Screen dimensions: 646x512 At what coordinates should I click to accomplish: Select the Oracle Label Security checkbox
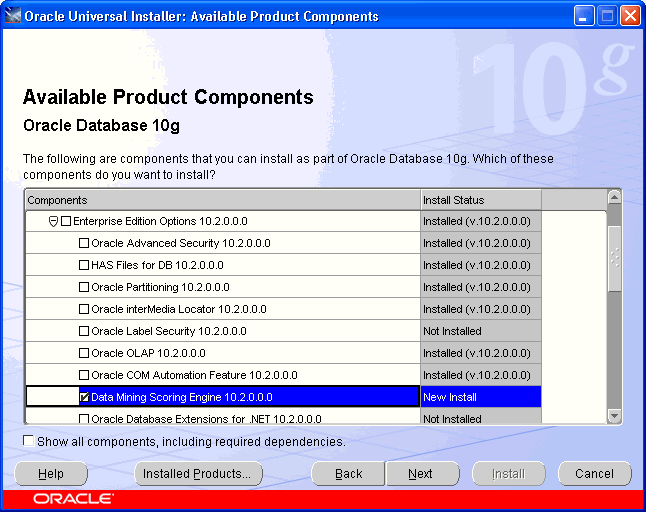[84, 331]
